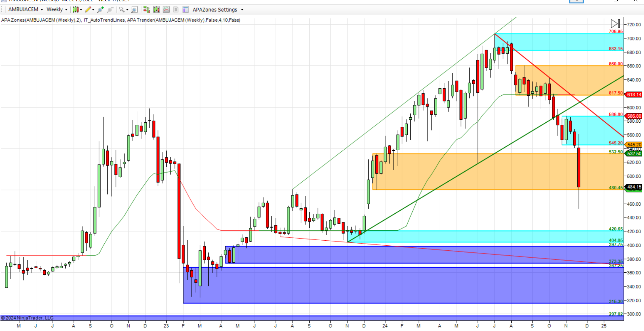Expand the arrow next to Weekly
The width and height of the screenshot is (644, 331).
66,10
